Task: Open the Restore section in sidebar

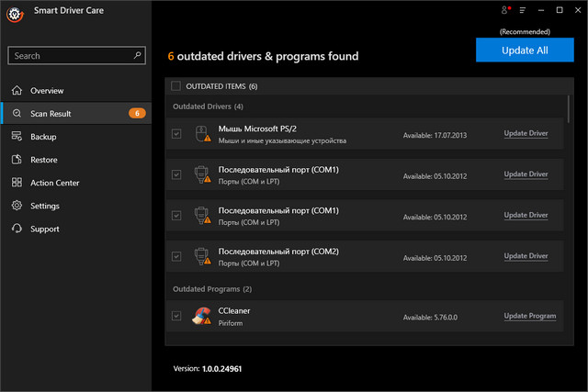Action: 43,160
